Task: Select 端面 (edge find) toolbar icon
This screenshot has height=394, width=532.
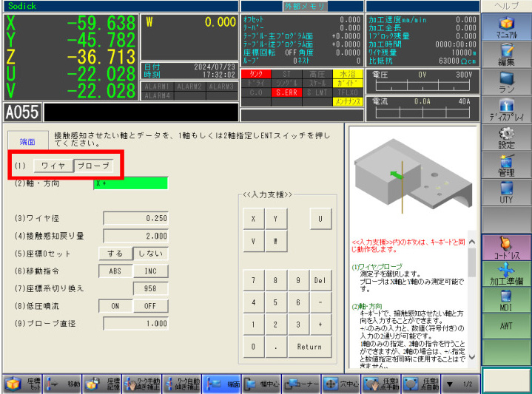Action: (221, 384)
